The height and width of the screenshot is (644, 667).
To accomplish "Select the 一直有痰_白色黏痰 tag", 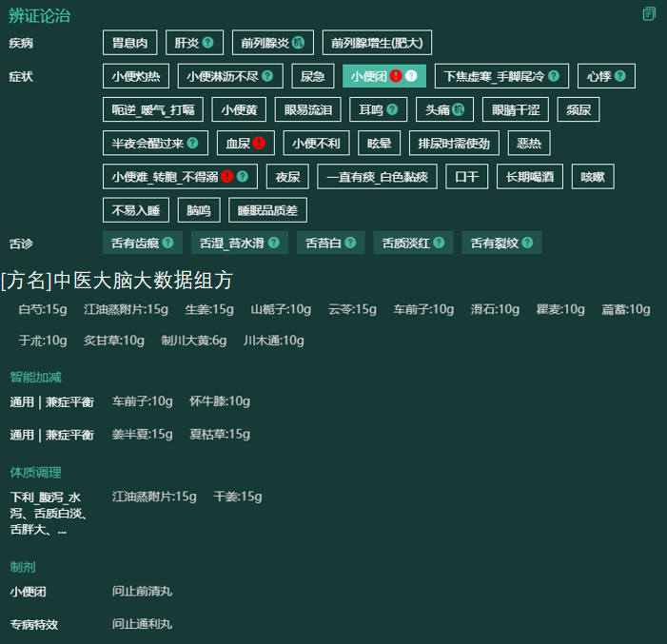I will [377, 177].
